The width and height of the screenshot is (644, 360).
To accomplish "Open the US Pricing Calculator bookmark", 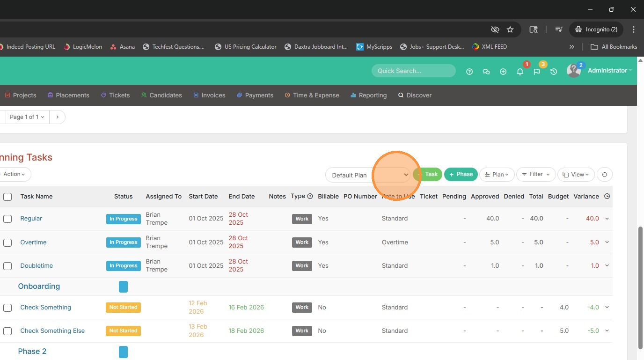I will point(245,47).
